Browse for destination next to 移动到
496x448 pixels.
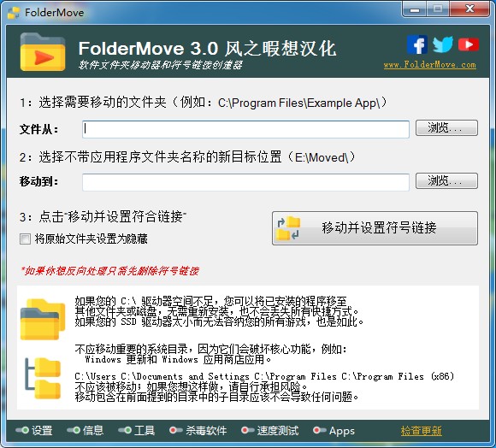click(x=446, y=181)
